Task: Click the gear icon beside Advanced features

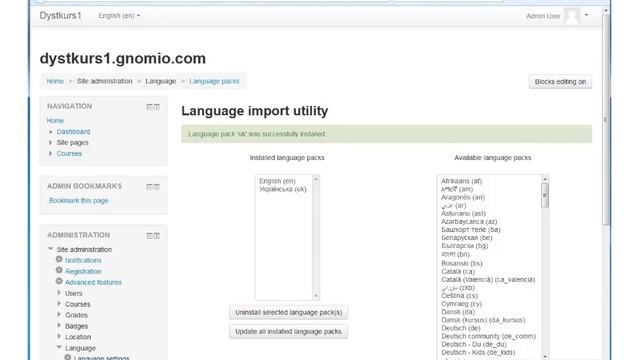Action: (x=59, y=282)
